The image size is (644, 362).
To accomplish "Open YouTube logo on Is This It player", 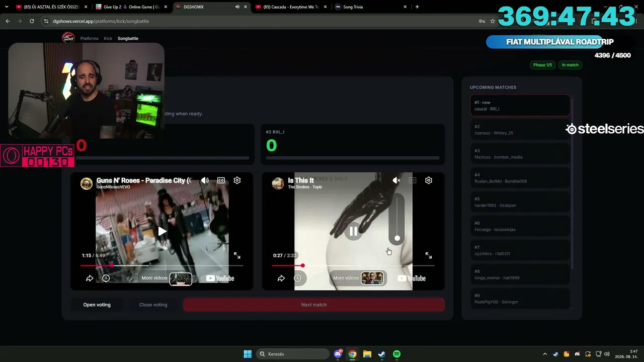I will coord(412,279).
